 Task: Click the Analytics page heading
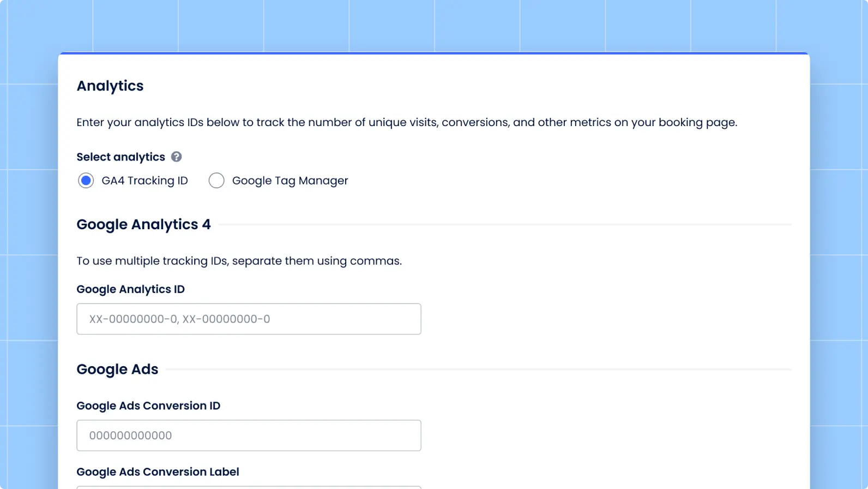tap(110, 86)
